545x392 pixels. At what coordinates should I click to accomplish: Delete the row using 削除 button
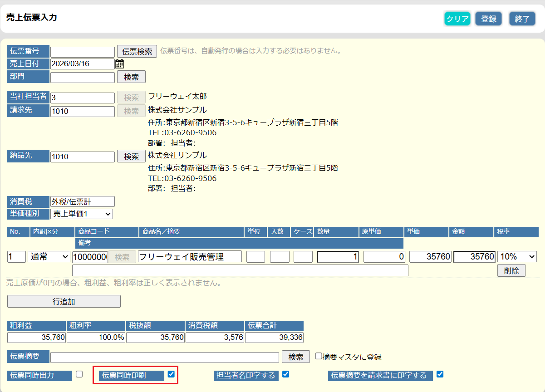click(511, 271)
